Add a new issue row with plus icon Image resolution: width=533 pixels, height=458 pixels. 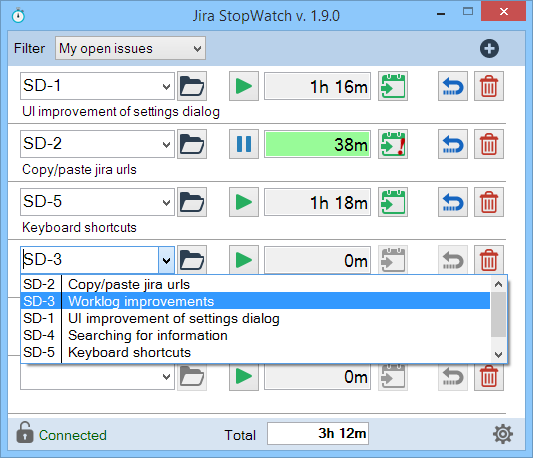(489, 49)
